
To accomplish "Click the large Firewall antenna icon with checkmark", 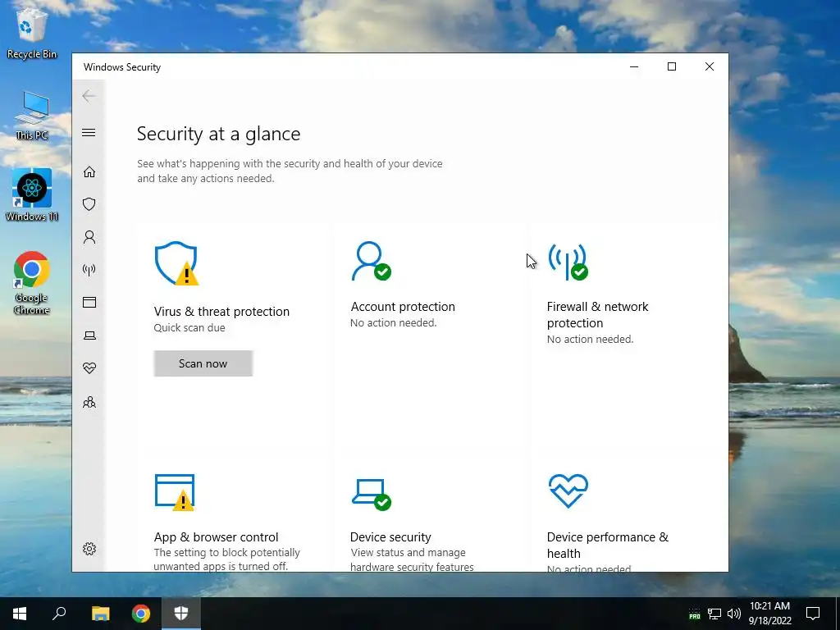I will [x=568, y=262].
